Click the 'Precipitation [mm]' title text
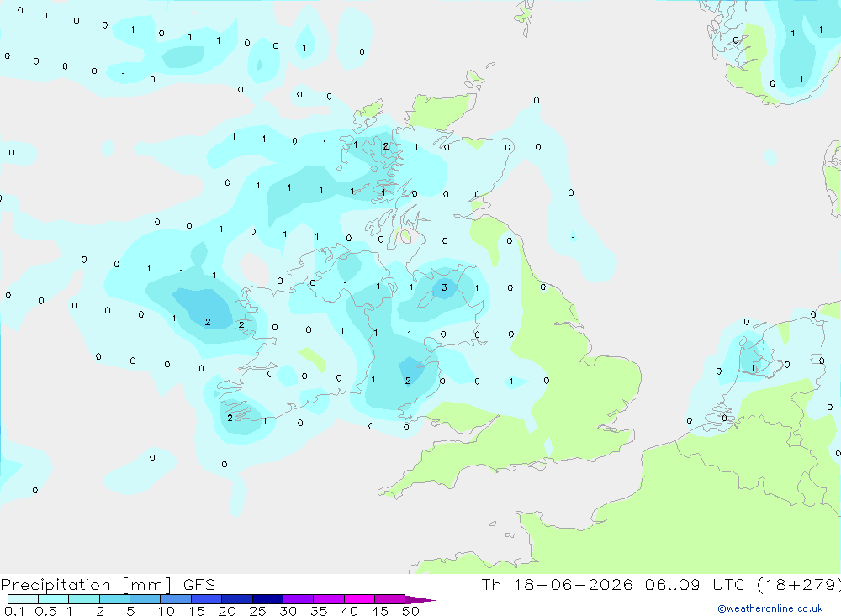This screenshot has width=841, height=616. click(x=86, y=585)
